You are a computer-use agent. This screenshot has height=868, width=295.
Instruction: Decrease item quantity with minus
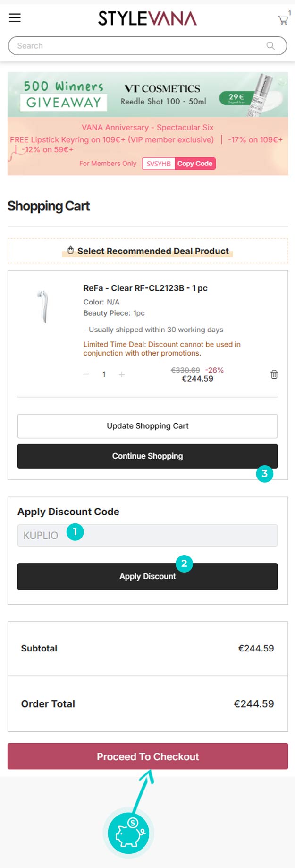[86, 374]
